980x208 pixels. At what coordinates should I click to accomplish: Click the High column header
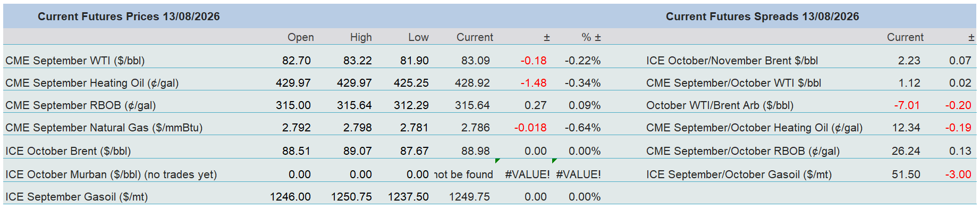point(361,37)
